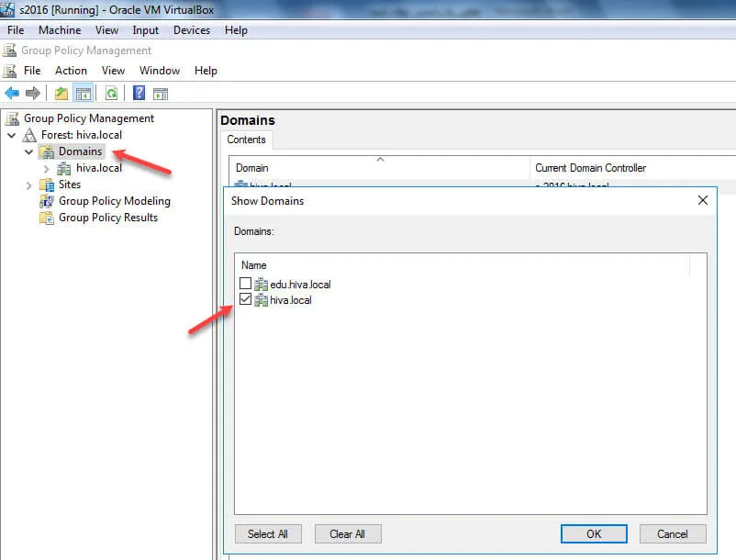The width and height of the screenshot is (736, 560).
Task: Click the Clear All button
Action: (x=347, y=534)
